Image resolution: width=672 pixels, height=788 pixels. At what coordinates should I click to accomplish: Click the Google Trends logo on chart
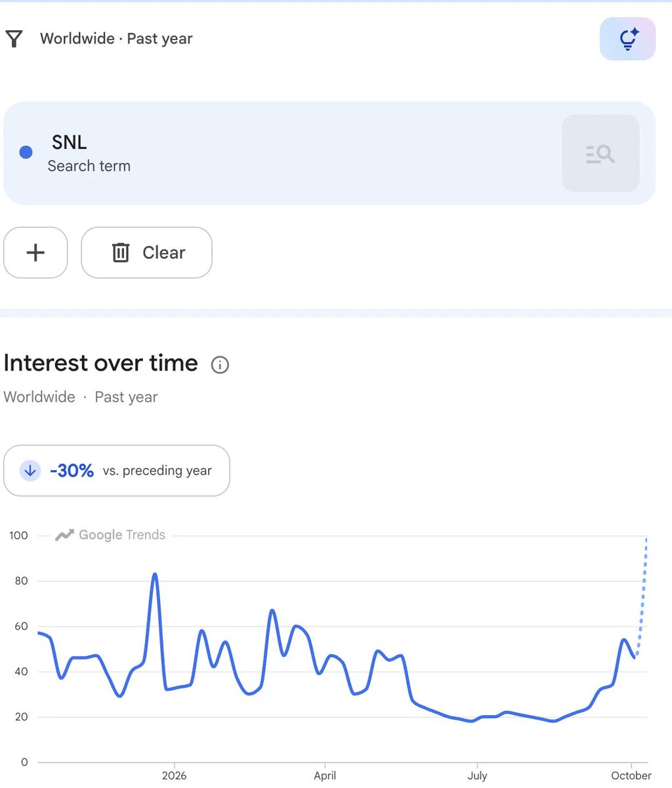pyautogui.click(x=110, y=535)
